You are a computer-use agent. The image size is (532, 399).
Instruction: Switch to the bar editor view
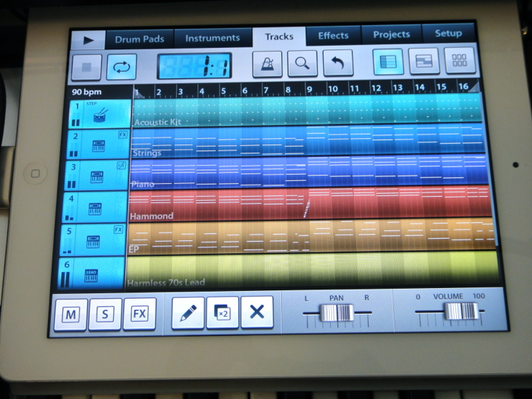click(424, 61)
